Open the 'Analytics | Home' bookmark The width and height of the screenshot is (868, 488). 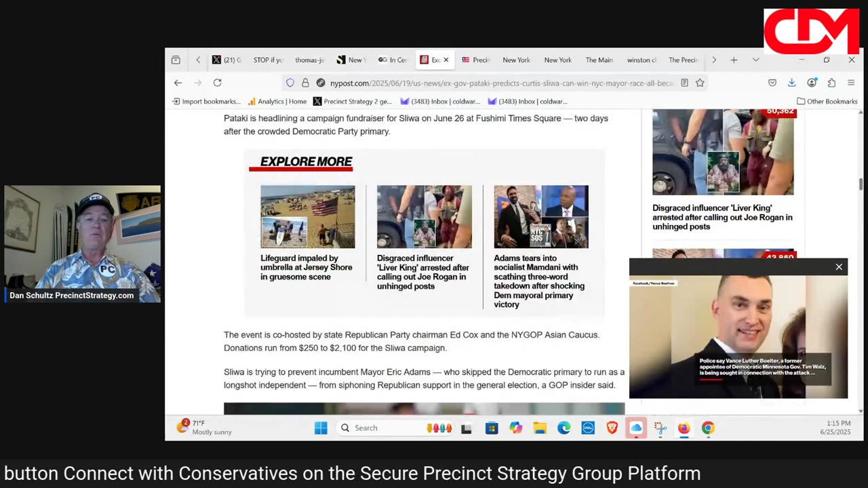coord(277,102)
